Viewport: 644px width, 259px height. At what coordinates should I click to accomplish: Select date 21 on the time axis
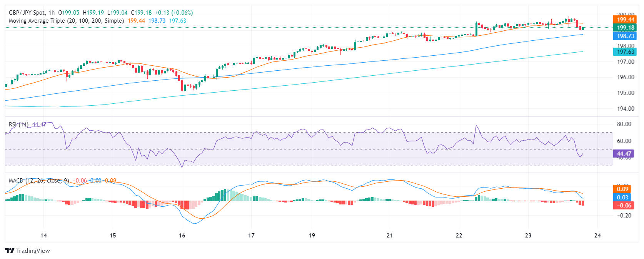tap(390, 236)
